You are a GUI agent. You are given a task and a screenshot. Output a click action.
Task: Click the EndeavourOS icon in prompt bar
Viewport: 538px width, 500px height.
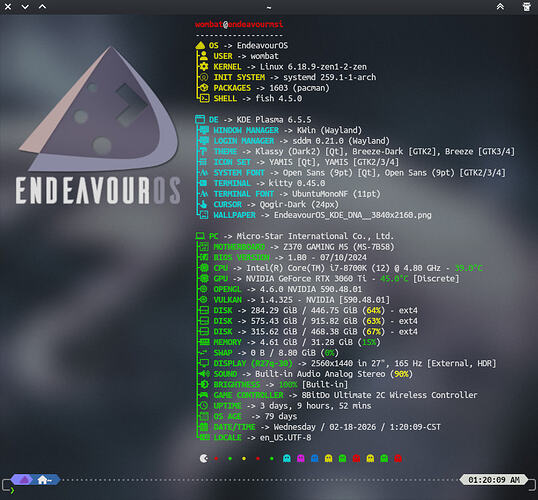24,479
